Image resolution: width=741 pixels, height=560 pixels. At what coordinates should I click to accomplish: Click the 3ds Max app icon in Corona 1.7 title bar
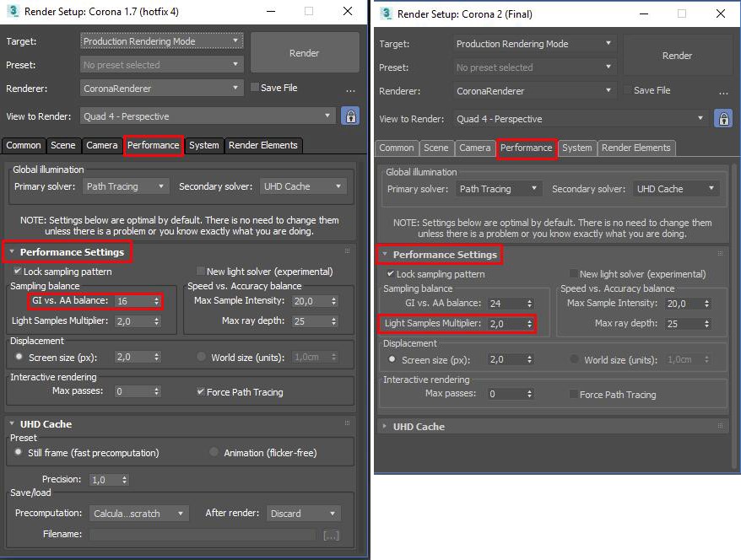tap(14, 11)
